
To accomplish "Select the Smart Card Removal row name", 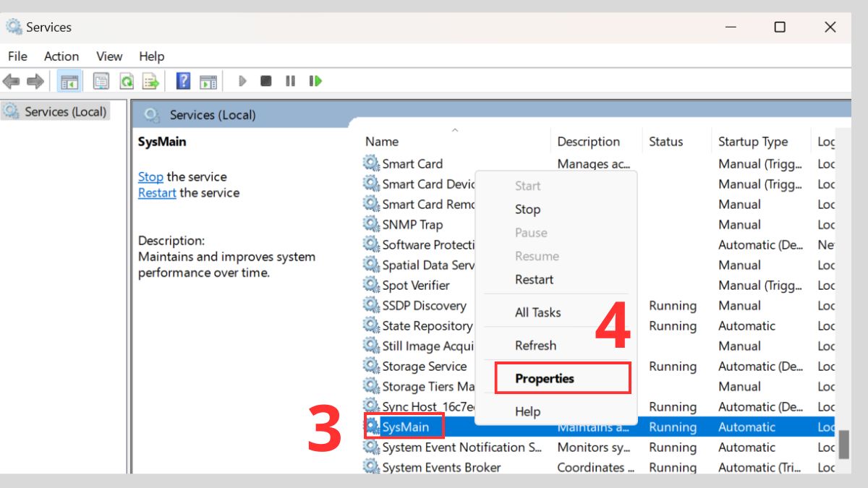I will (x=428, y=204).
